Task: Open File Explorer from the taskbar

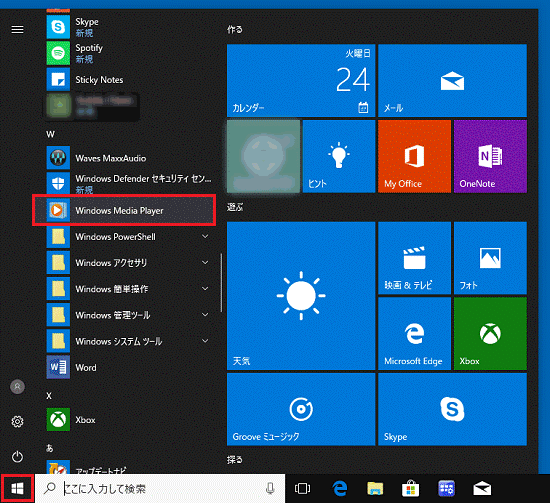Action: (375, 488)
